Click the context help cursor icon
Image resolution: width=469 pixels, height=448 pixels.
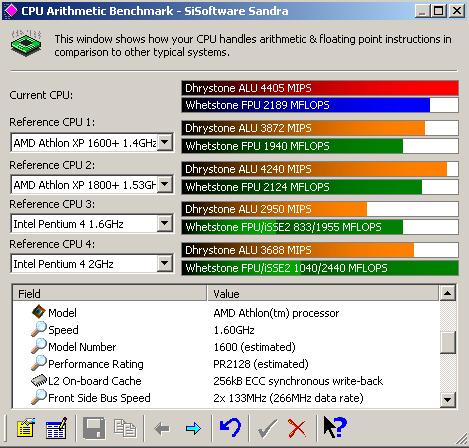(335, 427)
